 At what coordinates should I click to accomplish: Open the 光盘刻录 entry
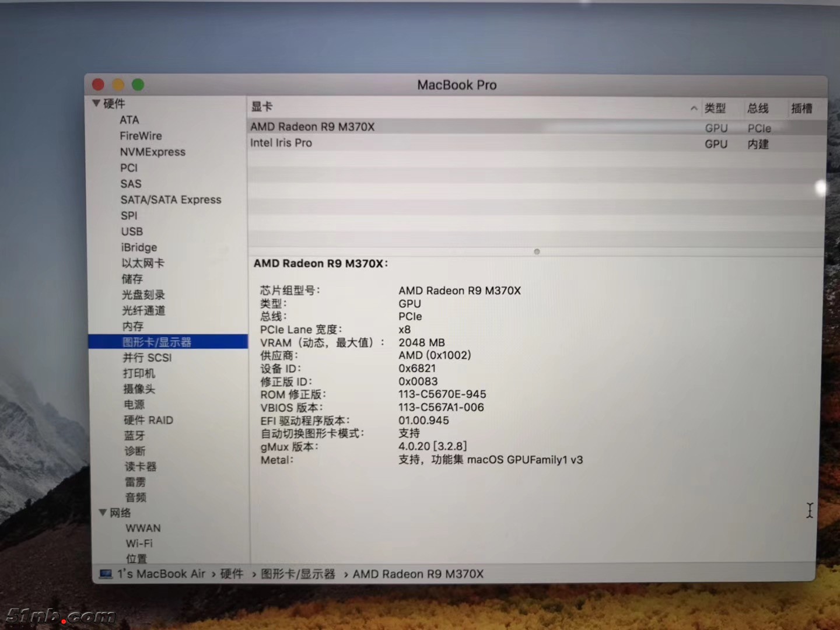pyautogui.click(x=143, y=295)
